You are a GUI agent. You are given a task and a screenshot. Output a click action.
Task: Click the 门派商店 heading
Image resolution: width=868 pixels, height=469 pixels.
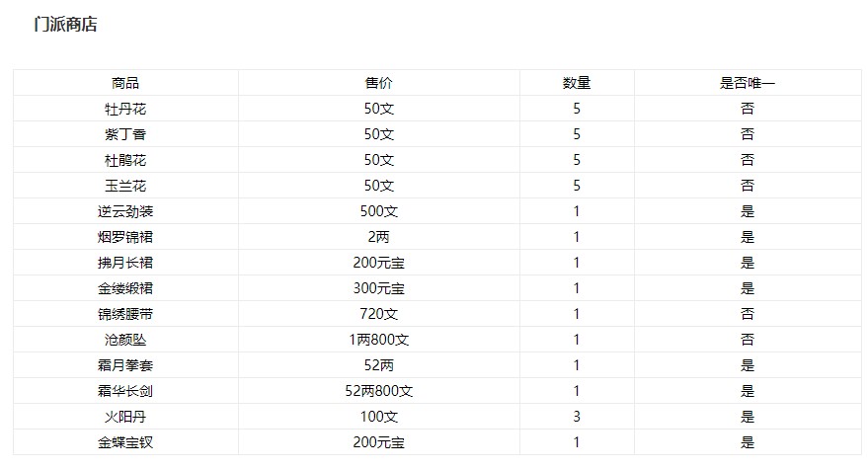65,25
